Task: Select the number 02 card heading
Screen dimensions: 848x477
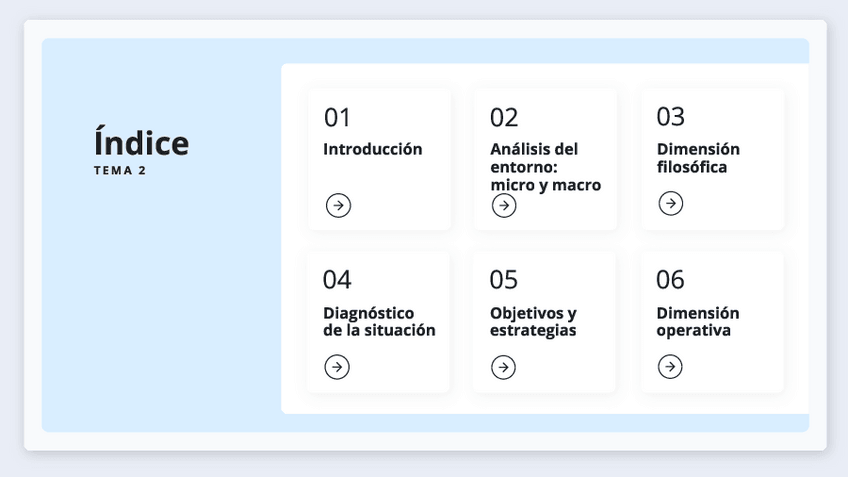Action: point(504,117)
